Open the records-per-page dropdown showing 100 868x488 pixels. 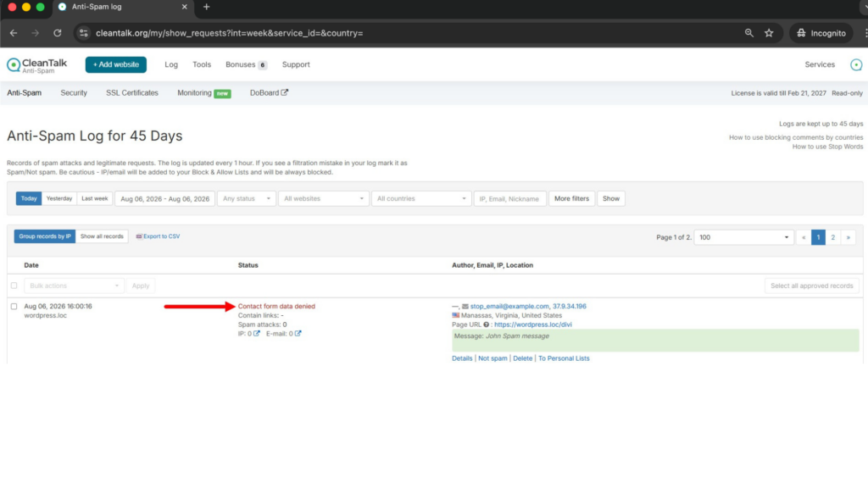pos(743,237)
